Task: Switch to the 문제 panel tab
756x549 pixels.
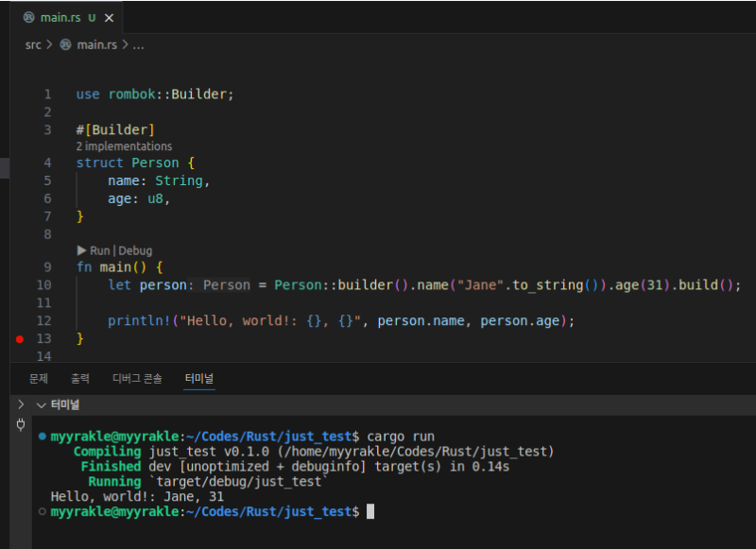Action: click(x=39, y=379)
